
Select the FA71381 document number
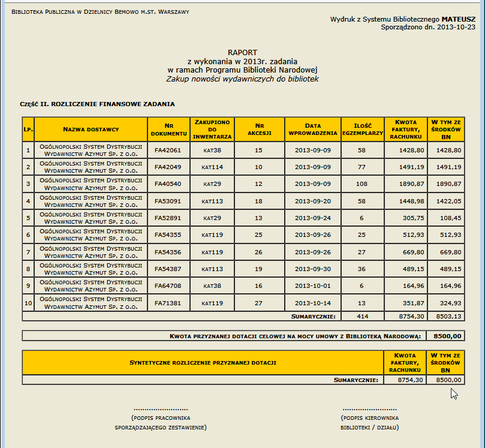[x=168, y=303]
